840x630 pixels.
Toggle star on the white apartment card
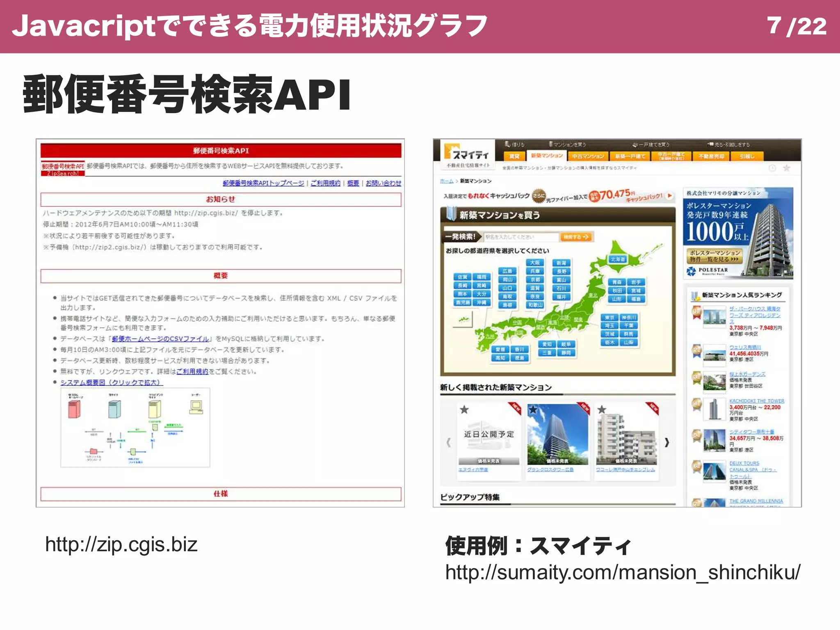pos(602,410)
